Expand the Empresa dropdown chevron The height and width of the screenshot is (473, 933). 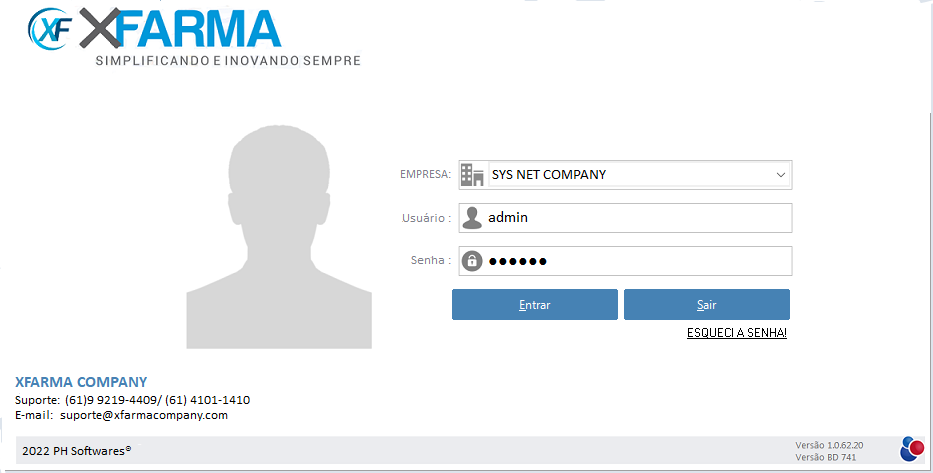pyautogui.click(x=780, y=175)
